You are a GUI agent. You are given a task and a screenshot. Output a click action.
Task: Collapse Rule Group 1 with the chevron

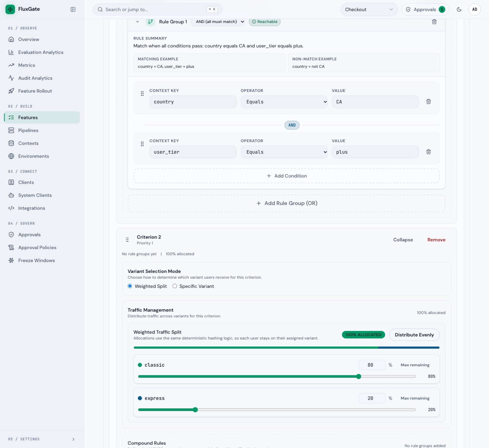point(138,22)
